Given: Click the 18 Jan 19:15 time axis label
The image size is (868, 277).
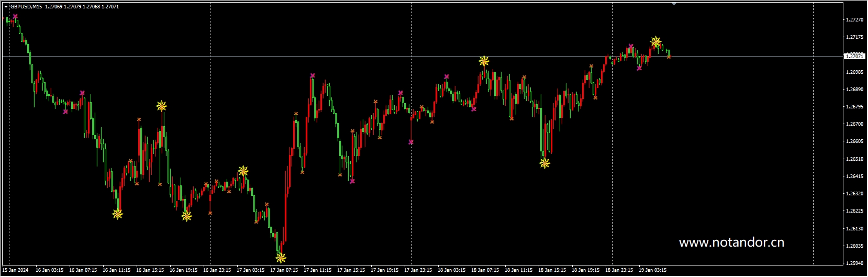Looking at the screenshot, I should coord(585,271).
